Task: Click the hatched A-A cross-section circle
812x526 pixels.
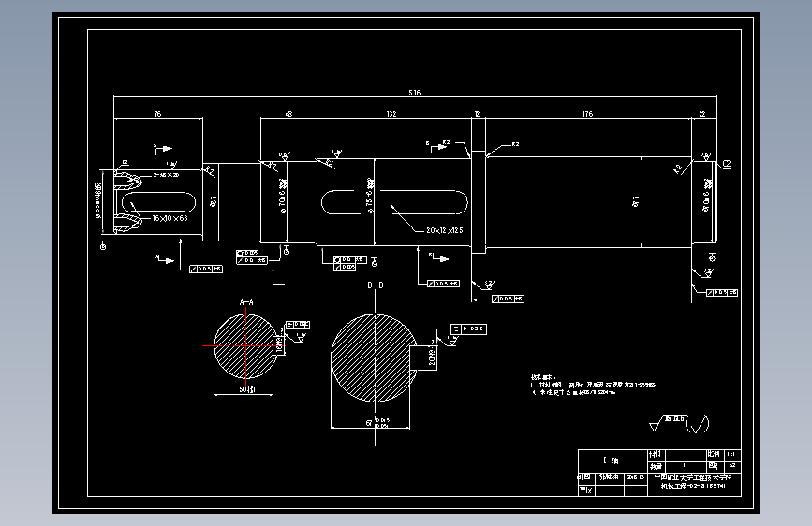Action: [245, 346]
